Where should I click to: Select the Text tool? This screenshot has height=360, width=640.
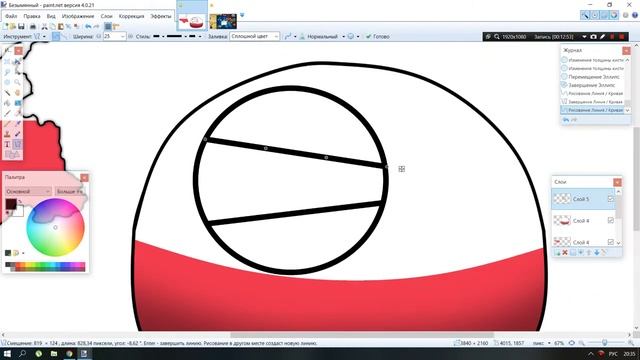click(7, 144)
